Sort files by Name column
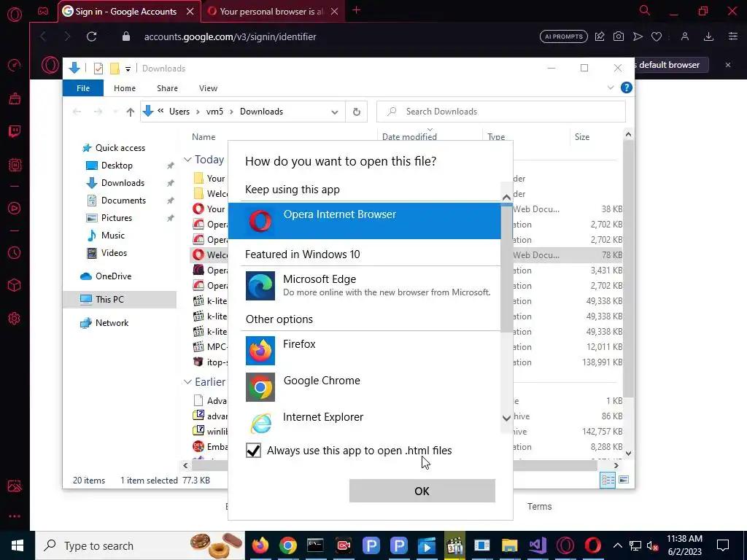Viewport: 747px width, 560px height. coord(204,136)
